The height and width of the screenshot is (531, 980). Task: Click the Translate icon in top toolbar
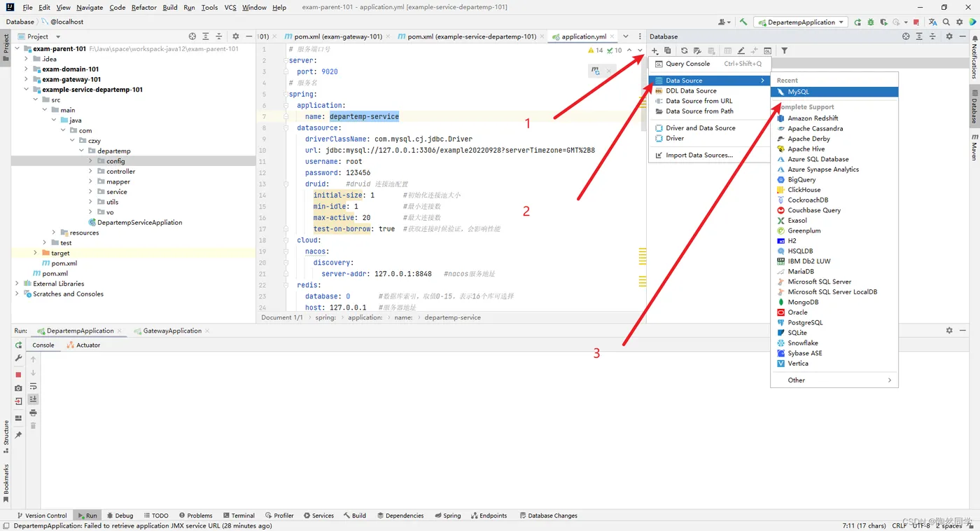pos(932,22)
